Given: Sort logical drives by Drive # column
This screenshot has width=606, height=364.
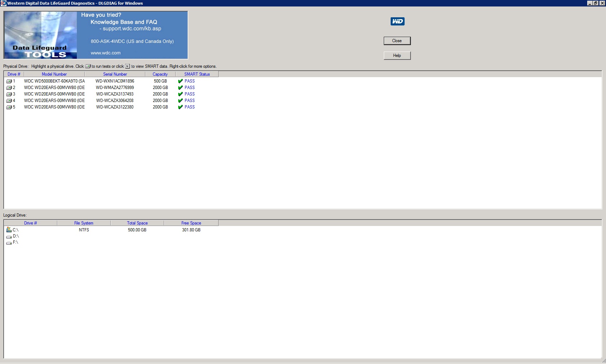Looking at the screenshot, I should coord(30,223).
